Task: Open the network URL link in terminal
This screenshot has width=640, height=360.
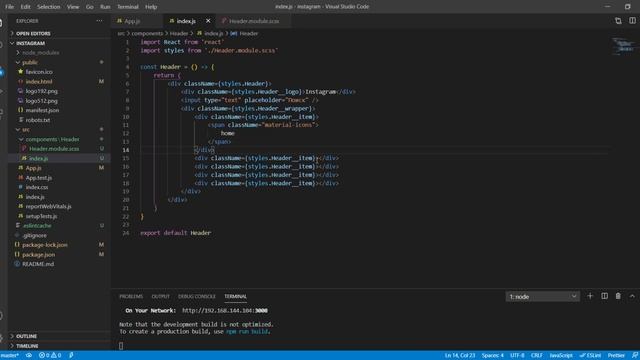Action: point(225,311)
